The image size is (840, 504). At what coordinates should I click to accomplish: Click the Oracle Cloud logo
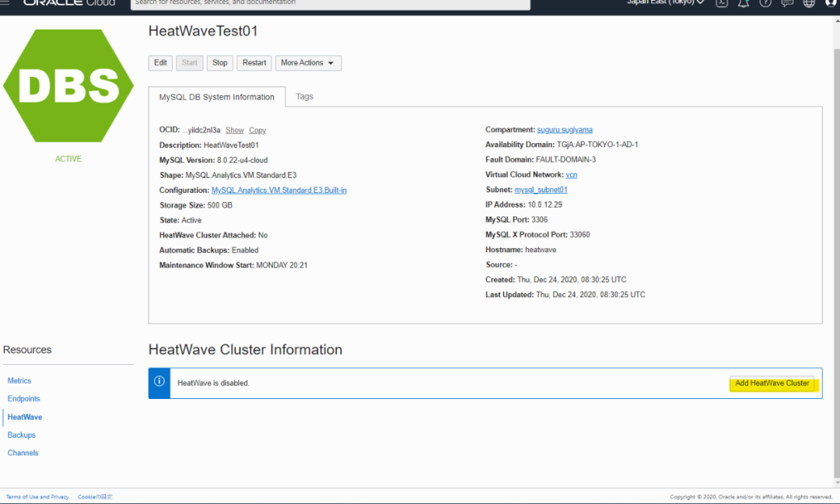coord(69,2)
